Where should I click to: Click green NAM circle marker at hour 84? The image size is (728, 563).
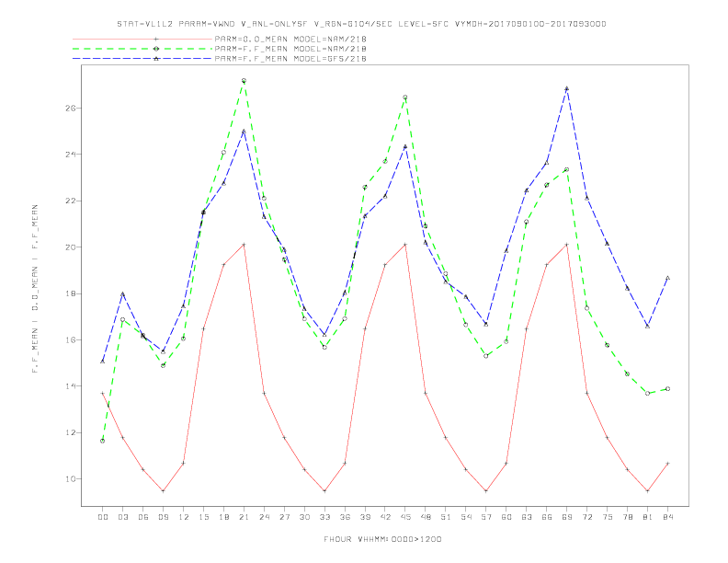click(x=667, y=389)
